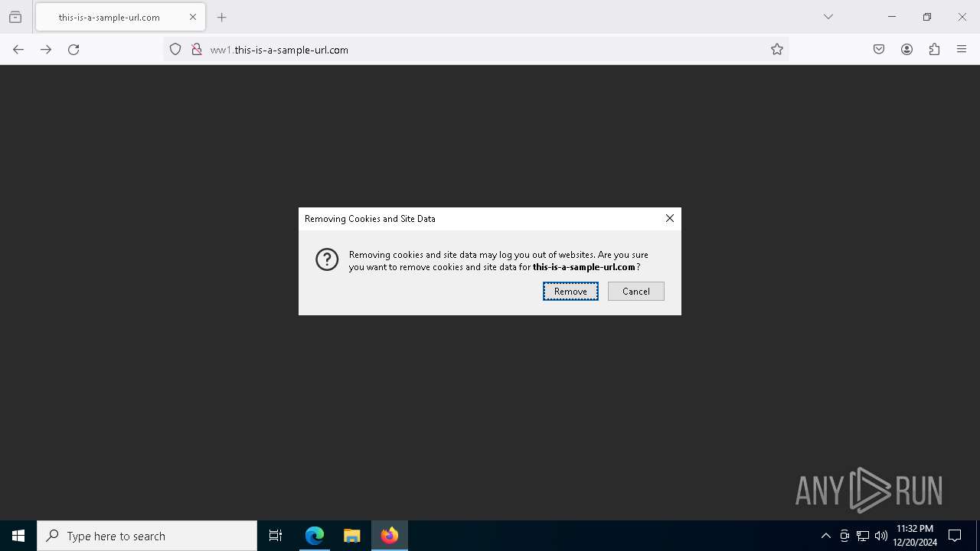Go forward one page
Viewport: 980px width, 551px height.
(x=46, y=50)
